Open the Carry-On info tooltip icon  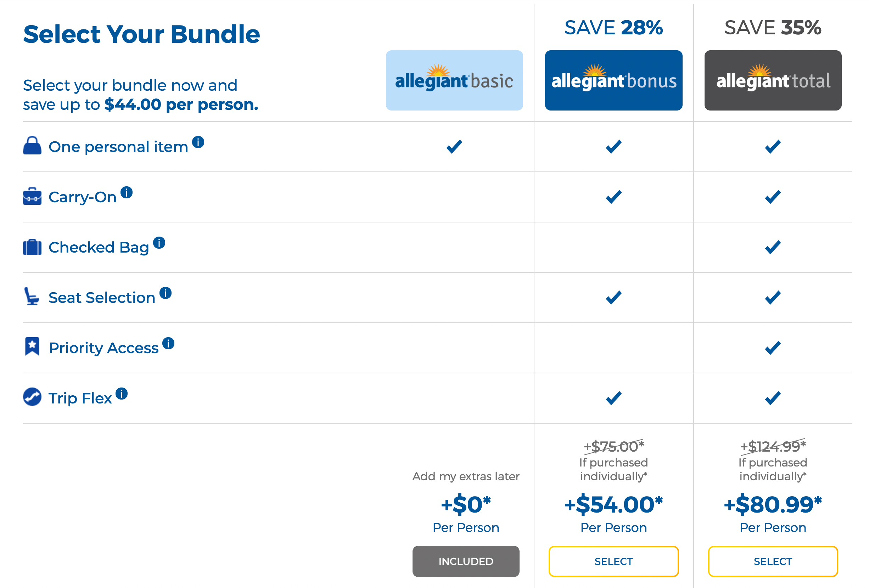coord(127,192)
